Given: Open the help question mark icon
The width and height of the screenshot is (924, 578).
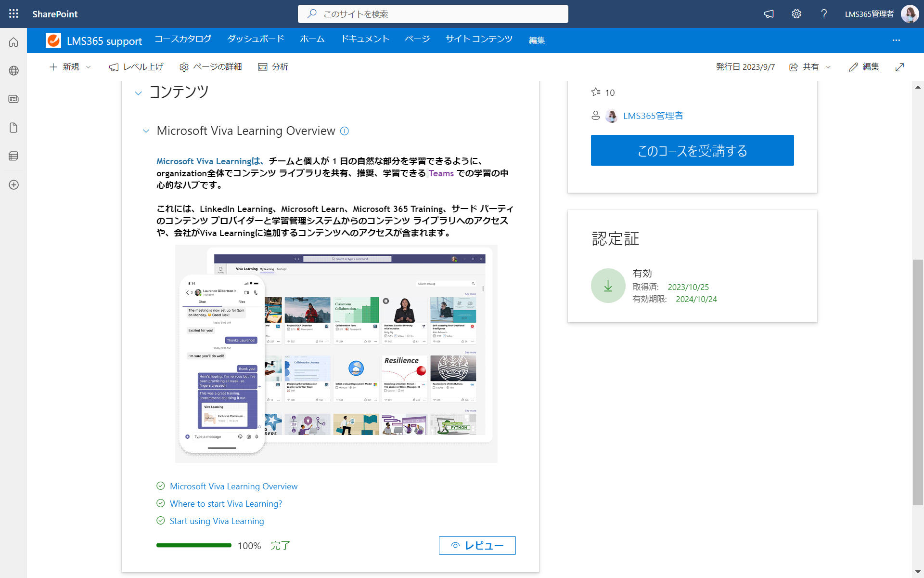Looking at the screenshot, I should 824,14.
